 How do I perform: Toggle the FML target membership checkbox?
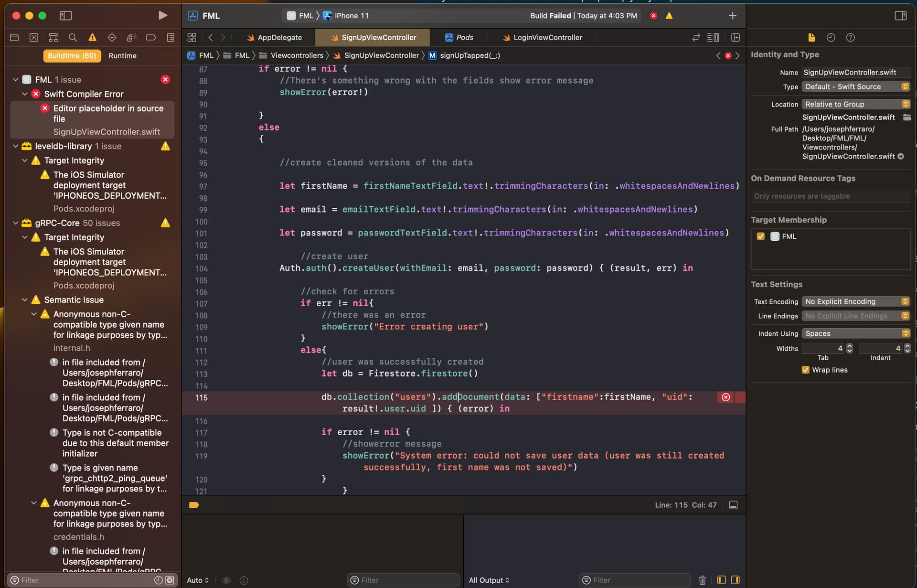761,236
